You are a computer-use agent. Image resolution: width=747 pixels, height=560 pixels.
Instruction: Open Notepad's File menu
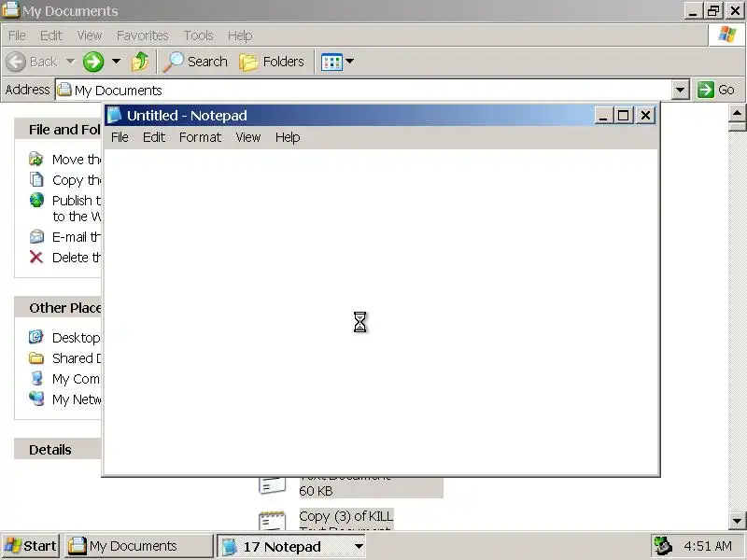click(x=120, y=137)
